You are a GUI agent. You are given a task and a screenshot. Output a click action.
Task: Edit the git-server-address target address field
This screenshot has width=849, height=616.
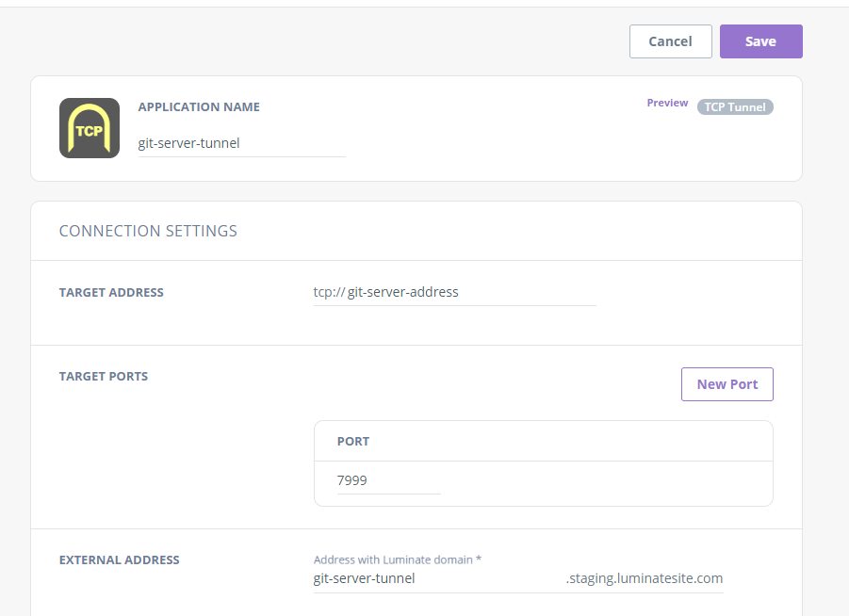[x=469, y=292]
